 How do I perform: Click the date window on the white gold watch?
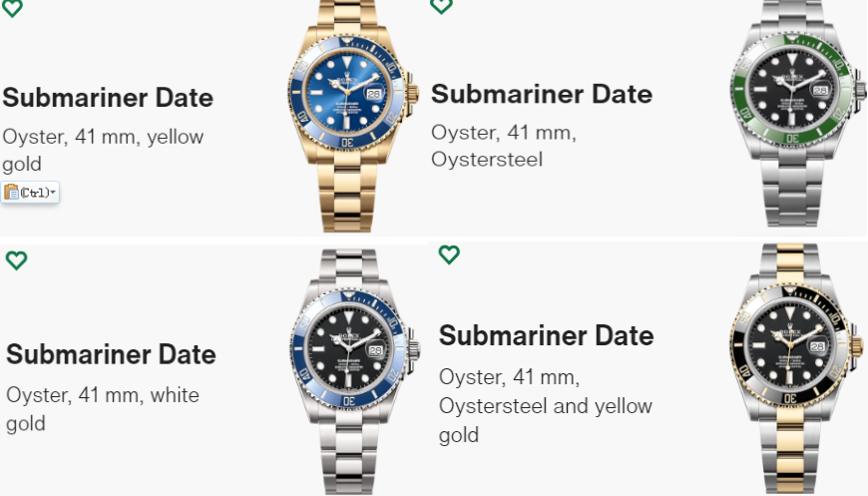pos(375,350)
